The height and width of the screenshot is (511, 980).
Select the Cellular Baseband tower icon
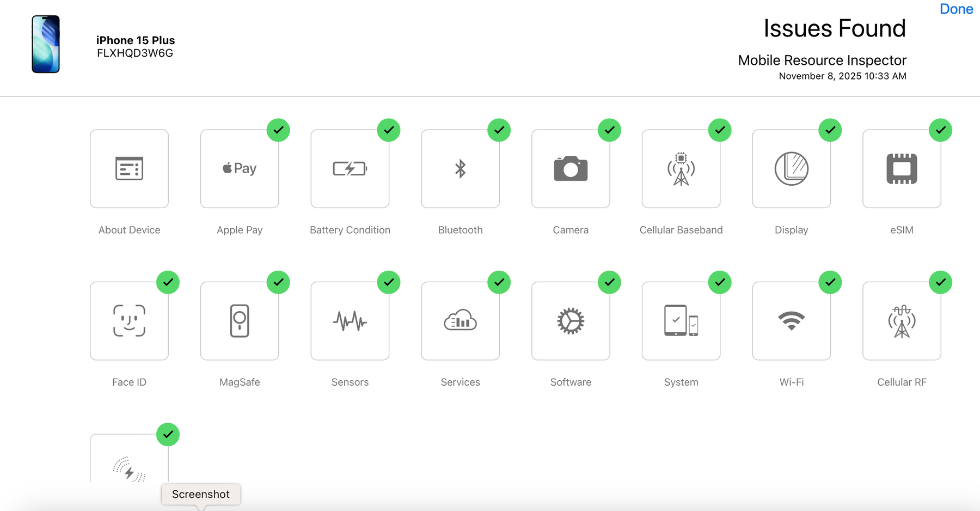click(681, 169)
